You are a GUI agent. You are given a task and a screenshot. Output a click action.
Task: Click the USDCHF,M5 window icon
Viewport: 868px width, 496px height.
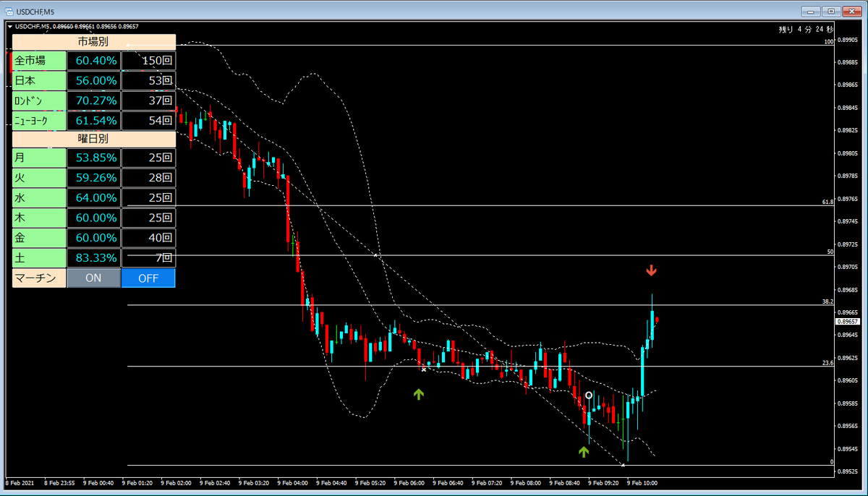10,12
